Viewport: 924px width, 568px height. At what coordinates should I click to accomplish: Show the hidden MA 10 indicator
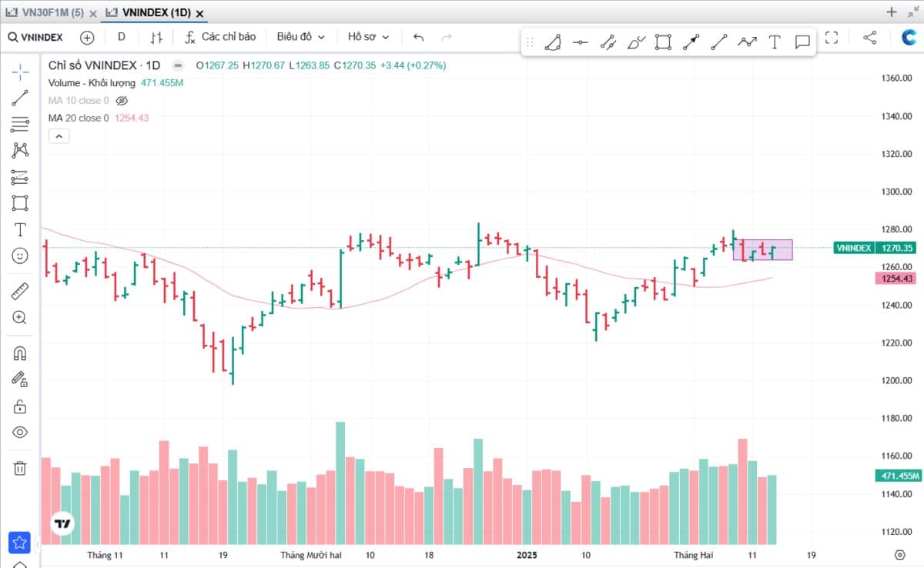(x=121, y=100)
